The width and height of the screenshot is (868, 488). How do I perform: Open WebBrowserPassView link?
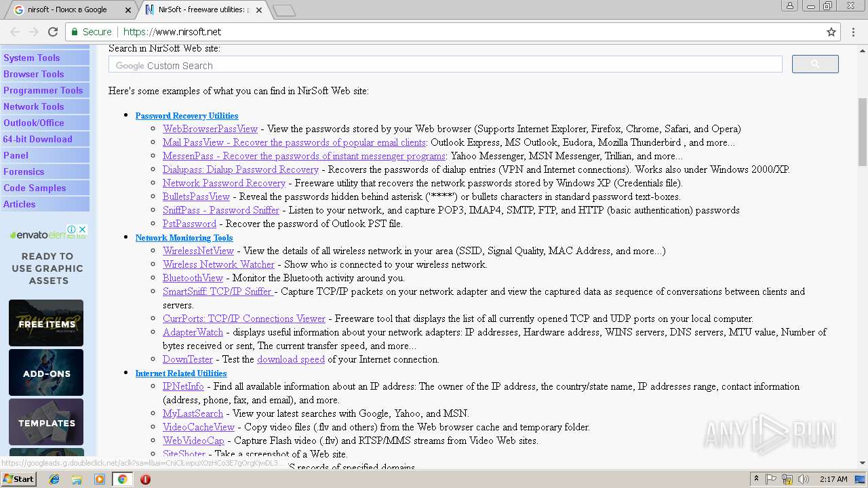[x=210, y=129]
